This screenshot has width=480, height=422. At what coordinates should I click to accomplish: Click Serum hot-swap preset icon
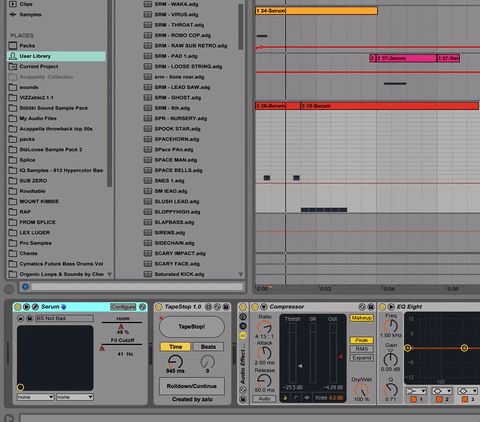(x=142, y=307)
